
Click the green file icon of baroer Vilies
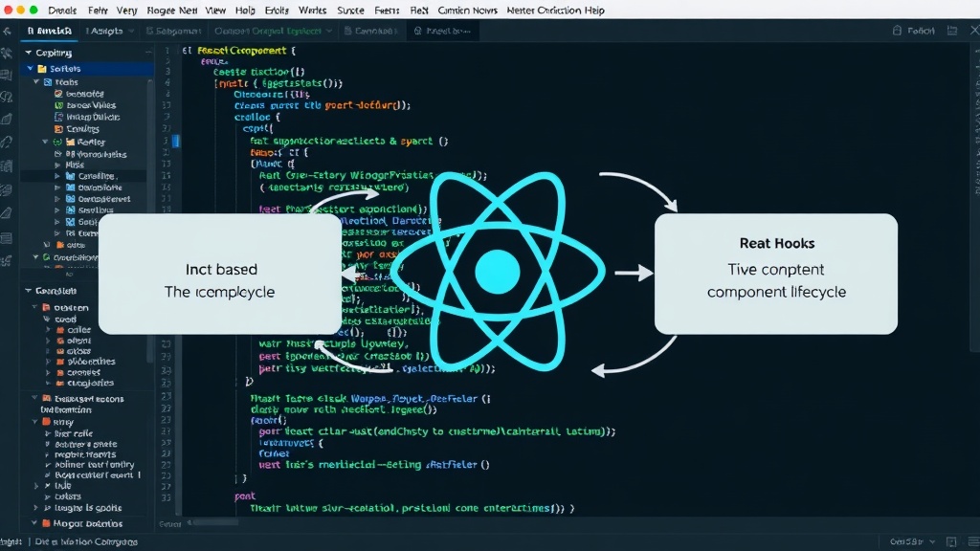point(58,105)
